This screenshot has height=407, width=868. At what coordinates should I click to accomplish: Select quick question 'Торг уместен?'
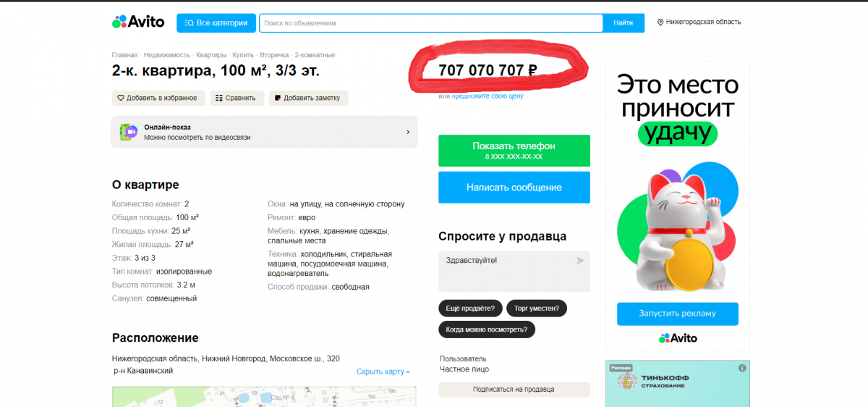coord(537,309)
